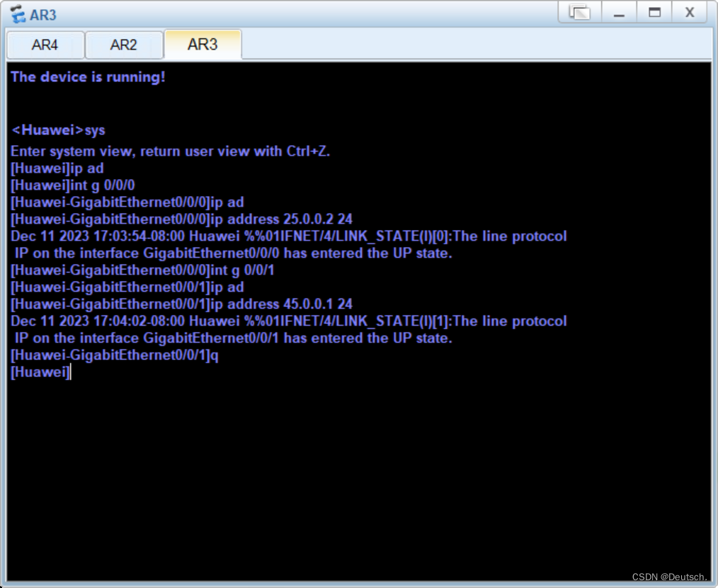
Task: Click the 'The device is running!' text
Action: pyautogui.click(x=88, y=76)
